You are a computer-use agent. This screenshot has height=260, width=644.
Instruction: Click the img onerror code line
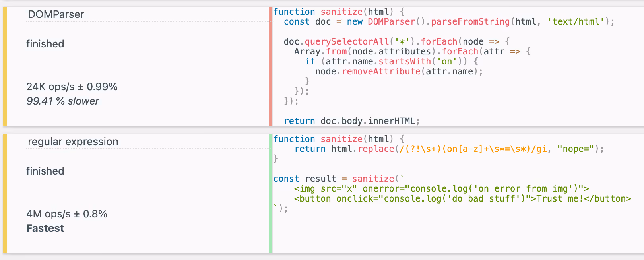pos(442,189)
